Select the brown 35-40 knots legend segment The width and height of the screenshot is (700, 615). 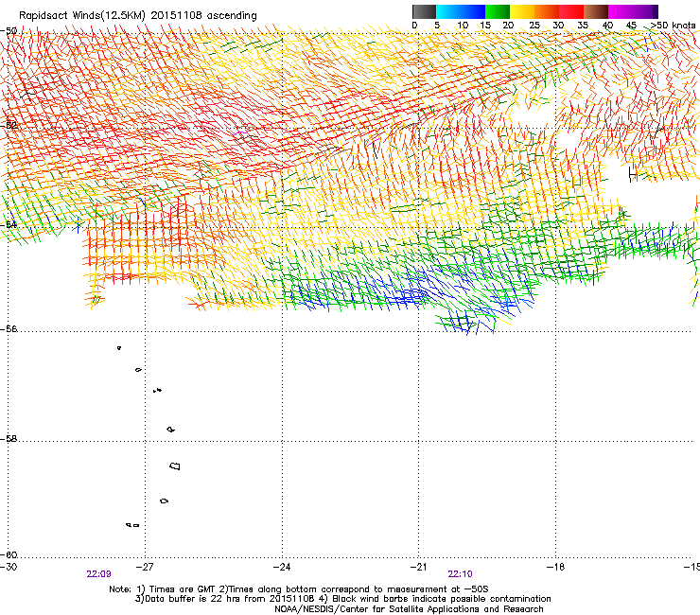click(x=596, y=11)
